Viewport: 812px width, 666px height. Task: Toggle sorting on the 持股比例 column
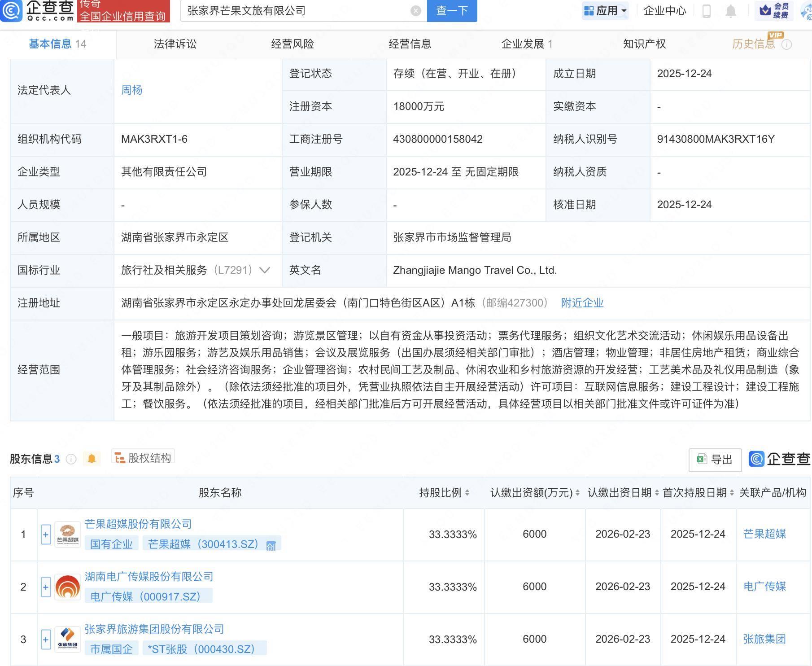(467, 492)
